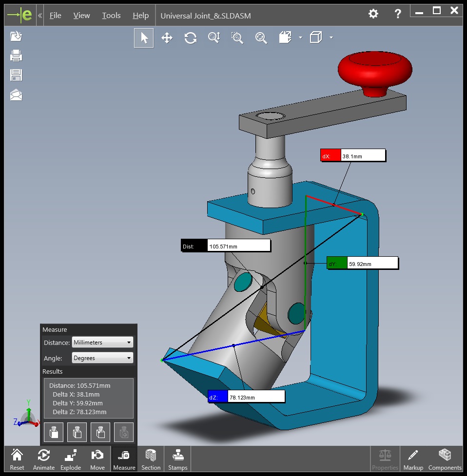Choose the Rotate view tool
Image resolution: width=467 pixels, height=476 pixels.
(x=191, y=38)
